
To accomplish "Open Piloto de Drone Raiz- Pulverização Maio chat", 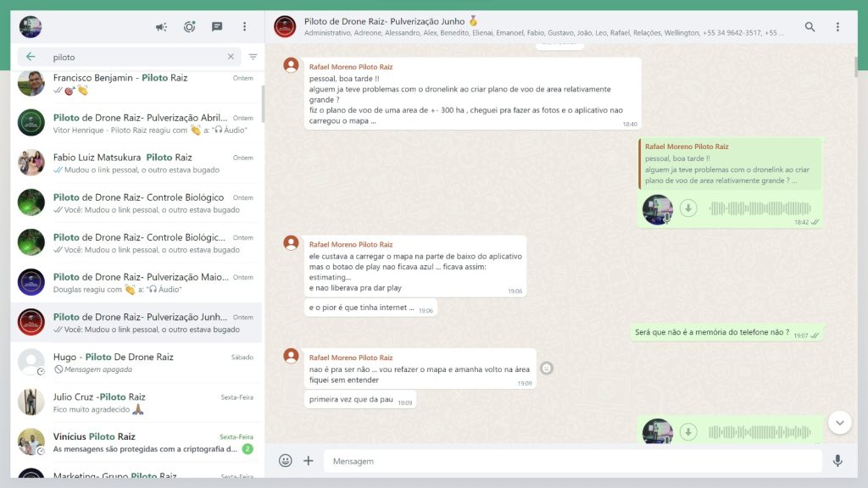I will (x=136, y=282).
